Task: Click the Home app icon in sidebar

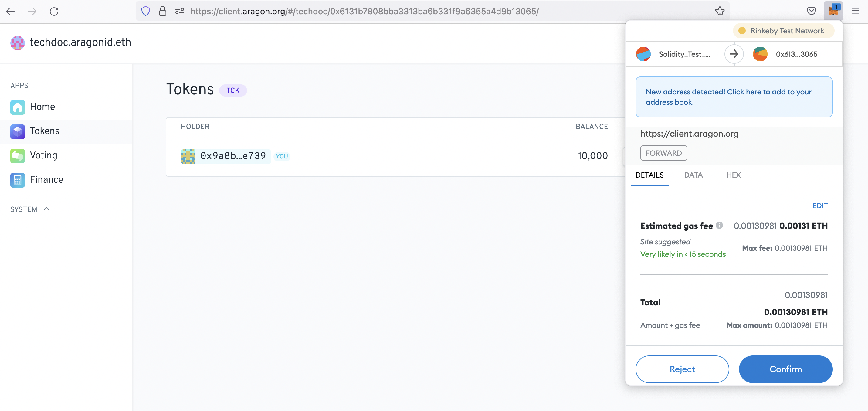Action: coord(18,107)
